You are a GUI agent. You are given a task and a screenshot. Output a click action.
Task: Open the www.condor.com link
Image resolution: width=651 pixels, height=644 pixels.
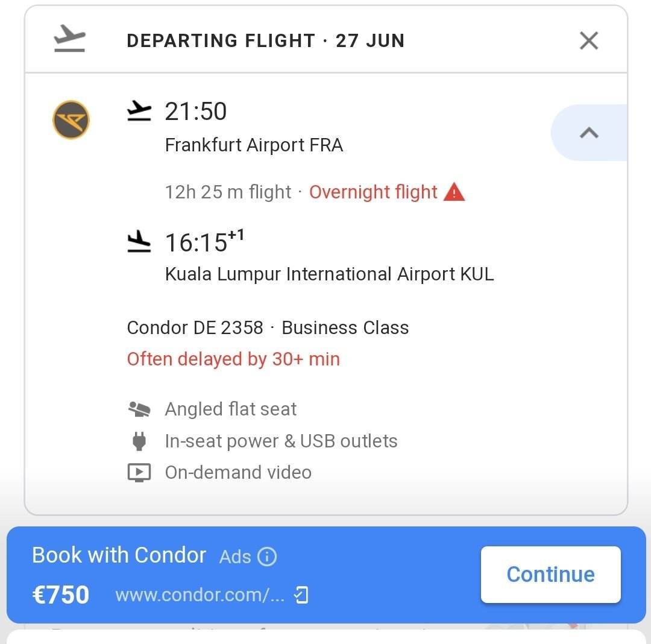(200, 595)
